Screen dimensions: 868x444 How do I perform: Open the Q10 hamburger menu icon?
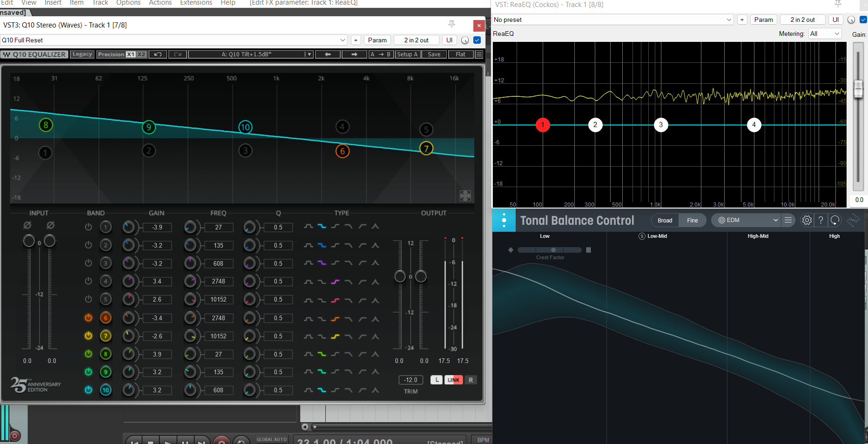pyautogui.click(x=479, y=54)
